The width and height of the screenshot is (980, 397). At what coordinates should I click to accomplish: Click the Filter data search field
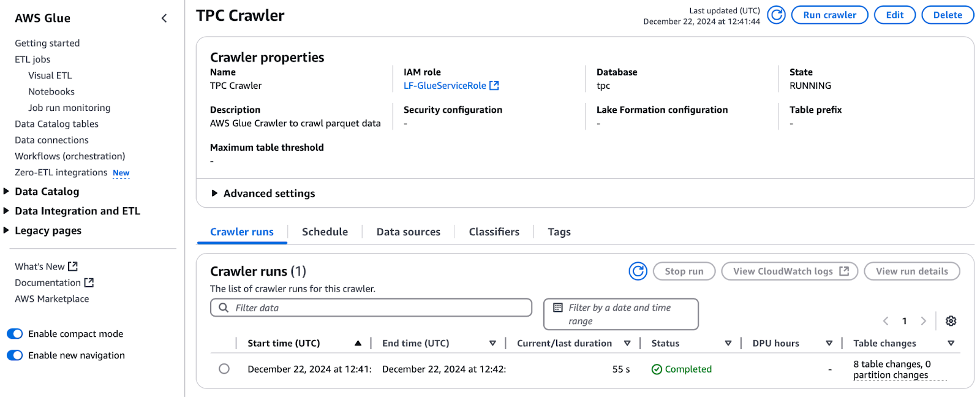coord(371,308)
